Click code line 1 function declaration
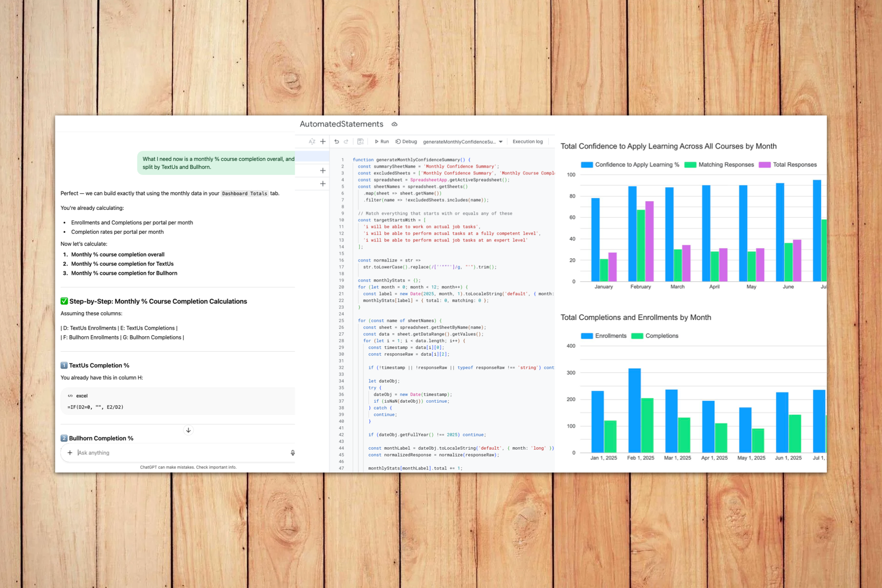The image size is (882, 588). tap(411, 160)
